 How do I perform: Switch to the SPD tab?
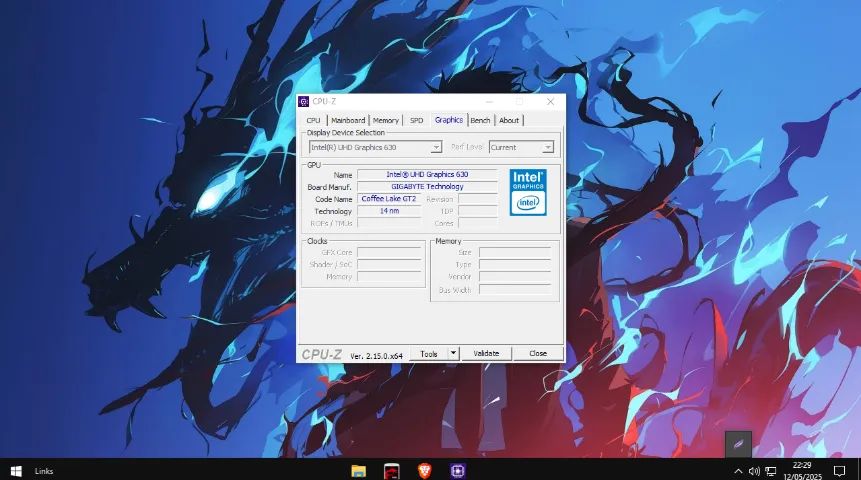417,120
